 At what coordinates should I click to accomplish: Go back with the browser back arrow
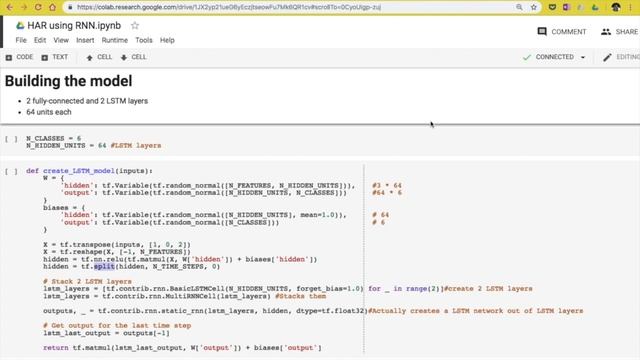[9, 7]
